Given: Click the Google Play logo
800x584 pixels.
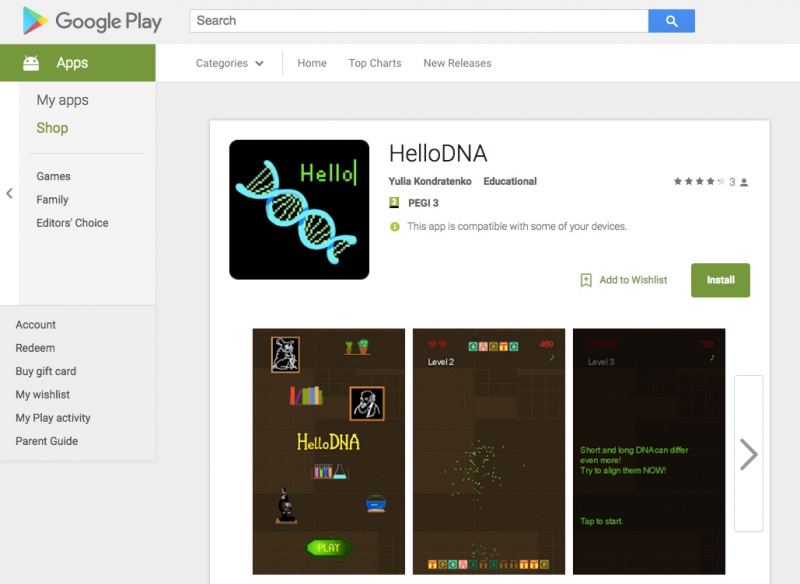Looking at the screenshot, I should click(x=92, y=21).
